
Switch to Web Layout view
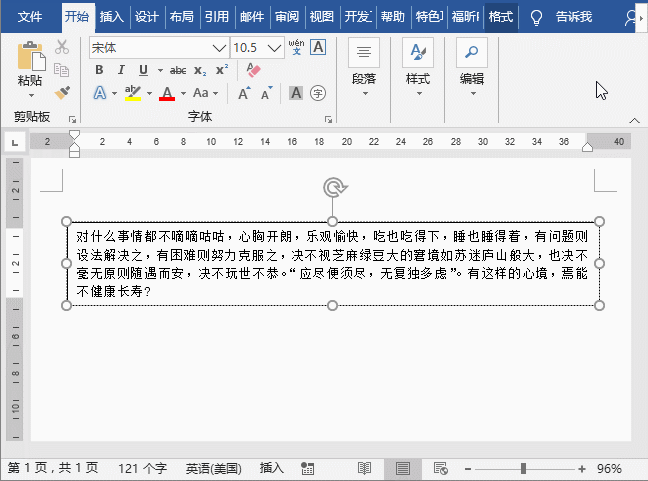pyautogui.click(x=441, y=468)
